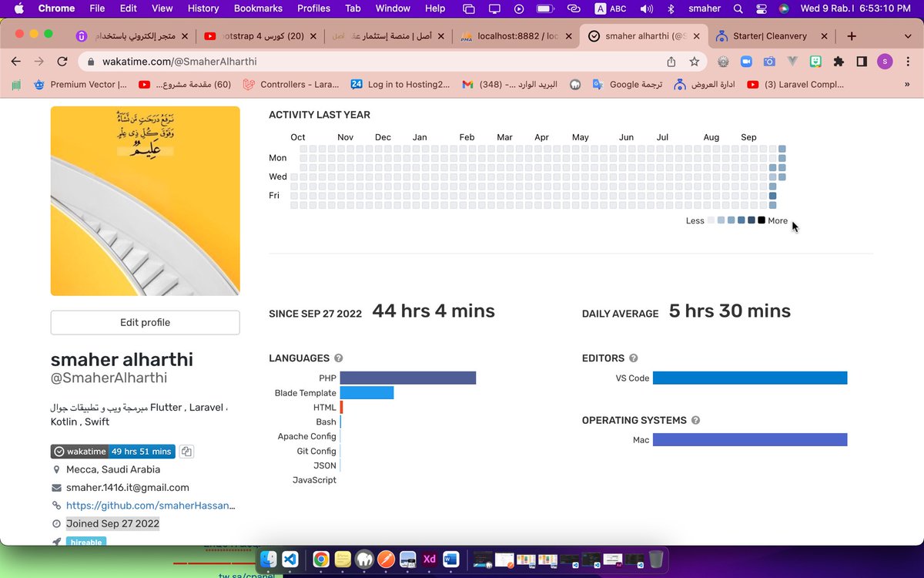The height and width of the screenshot is (578, 924).
Task: Click the share icon in the address bar
Action: click(671, 62)
